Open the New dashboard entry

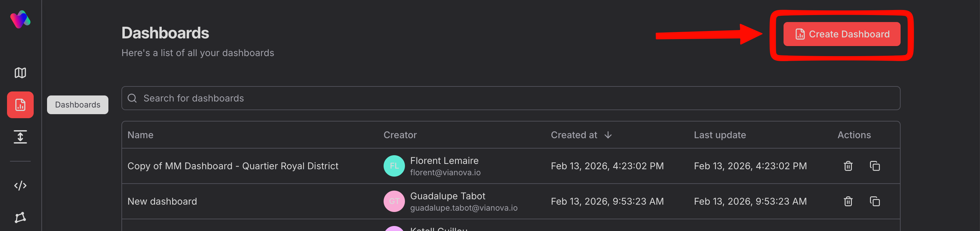[162, 201]
